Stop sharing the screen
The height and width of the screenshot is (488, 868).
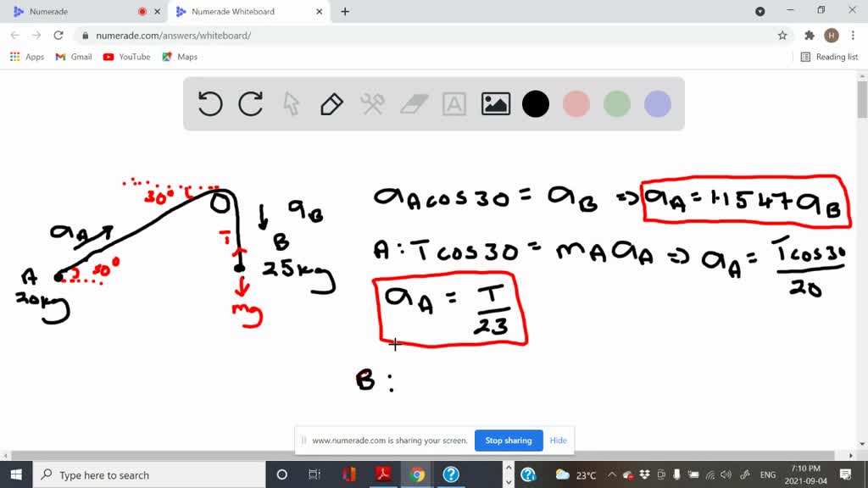pos(509,441)
